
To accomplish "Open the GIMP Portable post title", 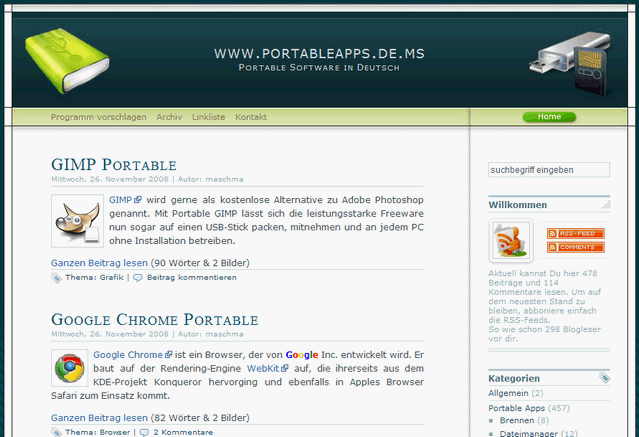I will [114, 165].
